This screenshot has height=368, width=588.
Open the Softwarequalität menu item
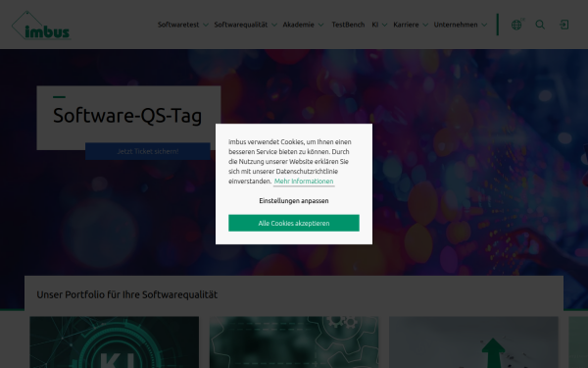coord(241,25)
